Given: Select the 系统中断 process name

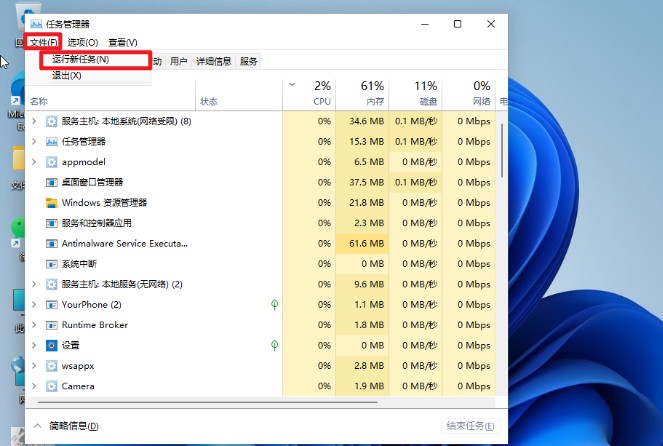Looking at the screenshot, I should coord(79,264).
